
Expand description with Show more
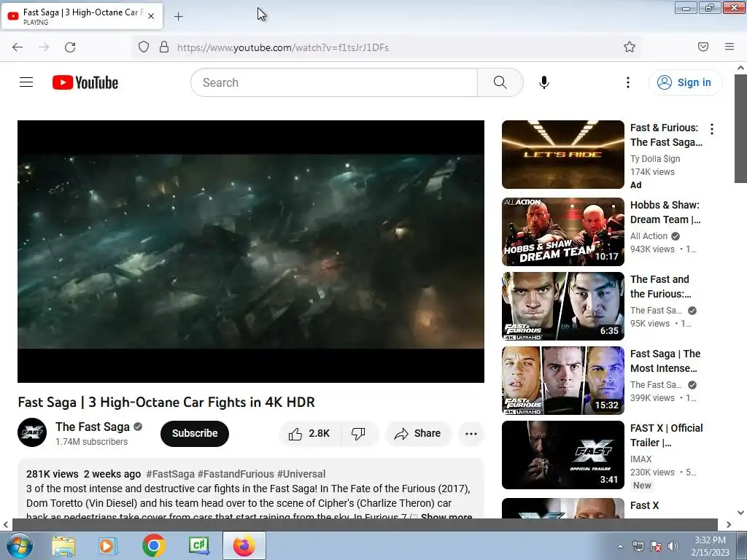(446, 516)
